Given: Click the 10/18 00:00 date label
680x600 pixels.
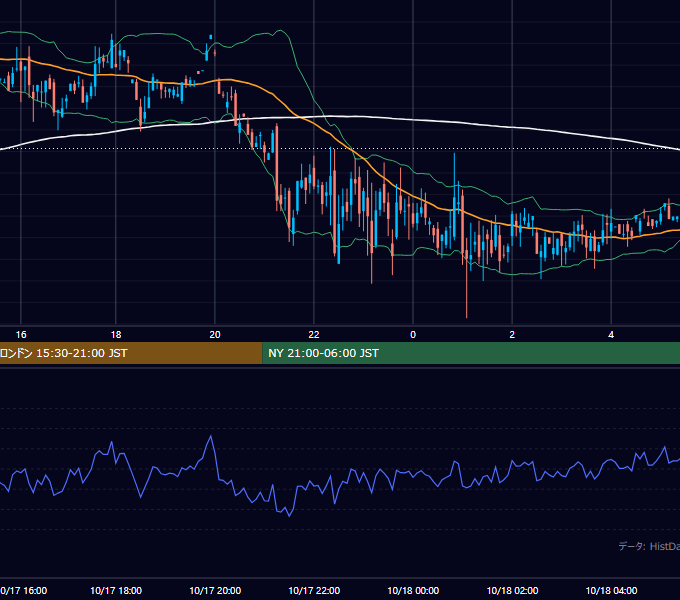Looking at the screenshot, I should point(413,590).
